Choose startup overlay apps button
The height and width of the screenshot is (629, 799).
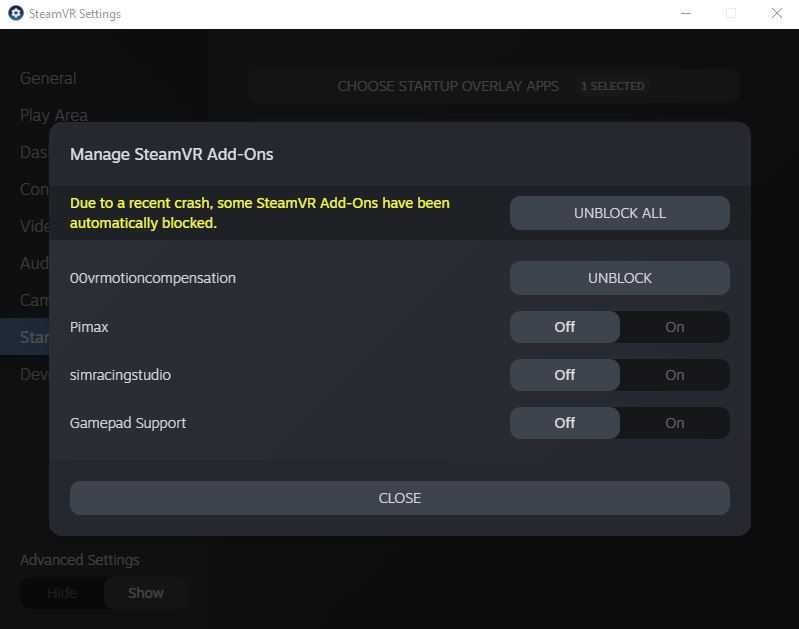tap(493, 86)
